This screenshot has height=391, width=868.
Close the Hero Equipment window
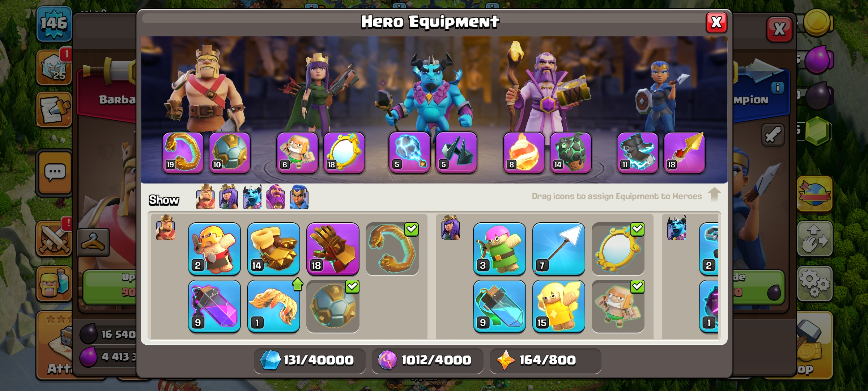(716, 22)
